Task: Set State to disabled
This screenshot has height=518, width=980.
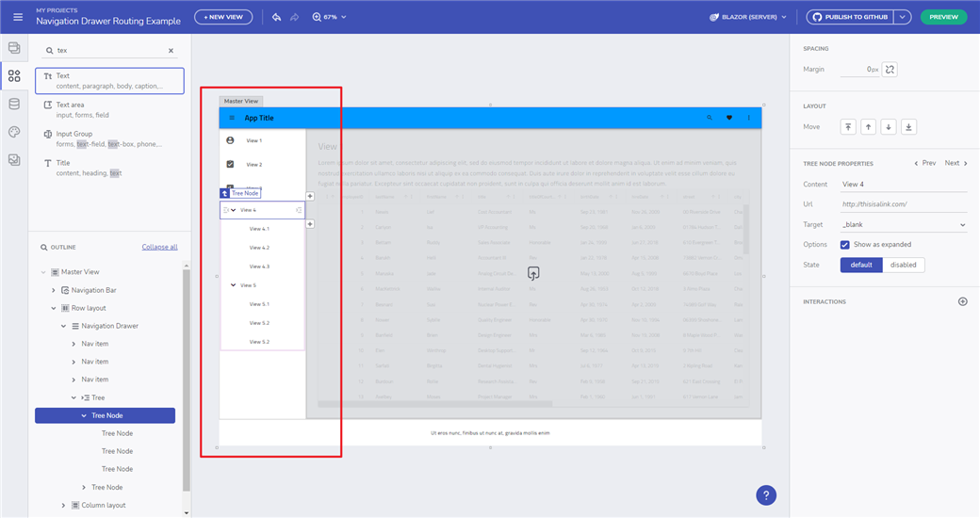Action: [903, 265]
